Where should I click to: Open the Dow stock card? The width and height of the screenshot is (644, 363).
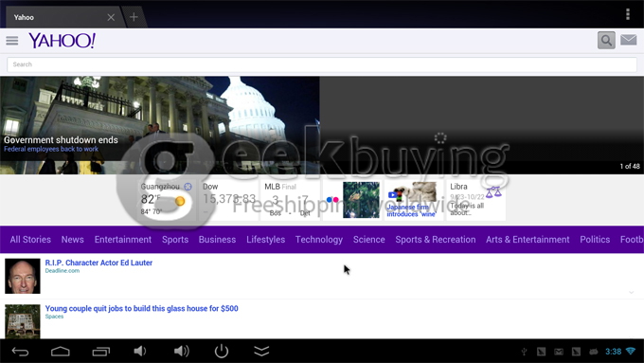(x=229, y=200)
